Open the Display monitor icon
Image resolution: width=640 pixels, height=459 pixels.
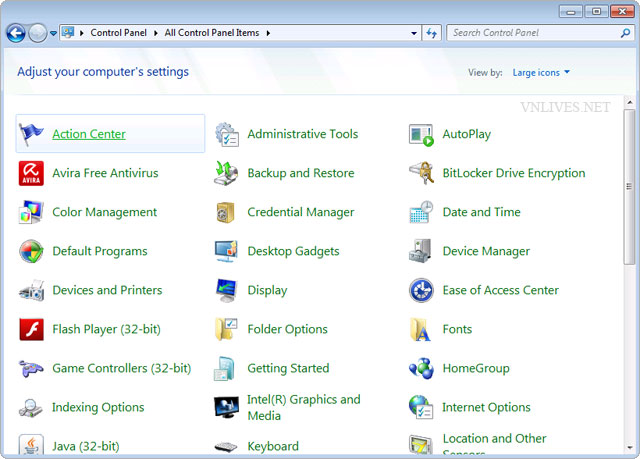(227, 290)
